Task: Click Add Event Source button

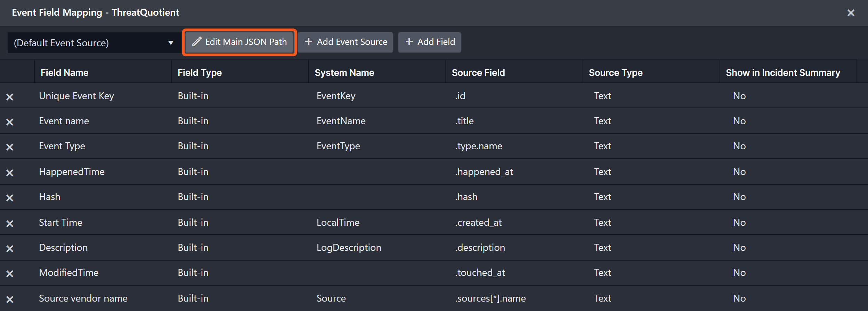Action: click(346, 42)
